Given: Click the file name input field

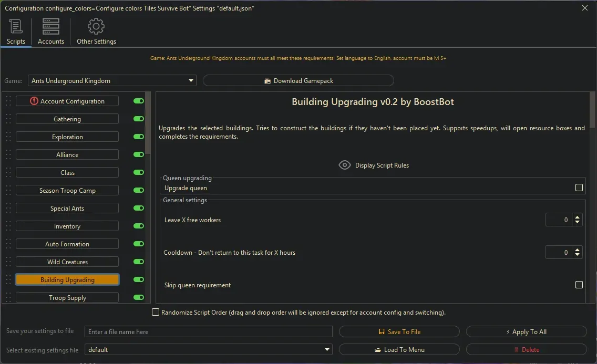Looking at the screenshot, I should pos(209,332).
